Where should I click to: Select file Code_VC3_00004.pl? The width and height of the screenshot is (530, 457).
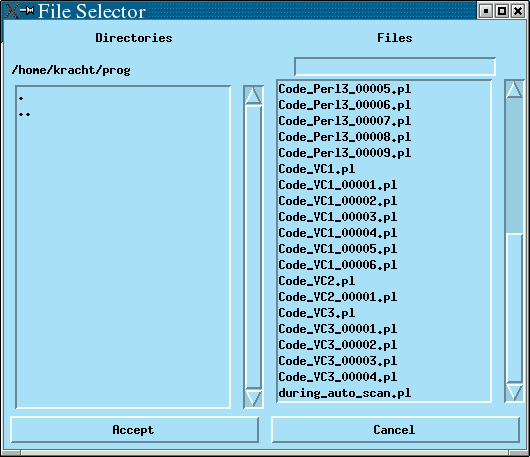[337, 377]
